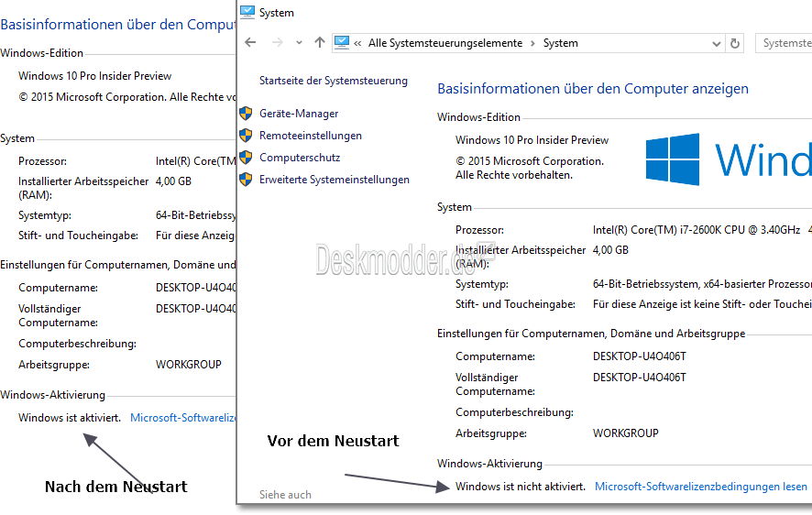This screenshot has width=812, height=515.
Task: Click the shield icon beside Erweiterte Systemeinstellungen
Action: click(246, 180)
